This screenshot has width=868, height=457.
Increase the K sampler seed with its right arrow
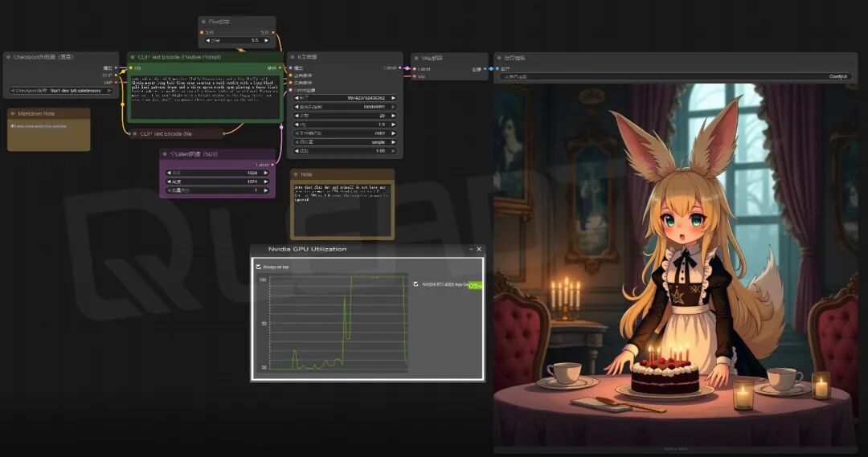pyautogui.click(x=393, y=98)
